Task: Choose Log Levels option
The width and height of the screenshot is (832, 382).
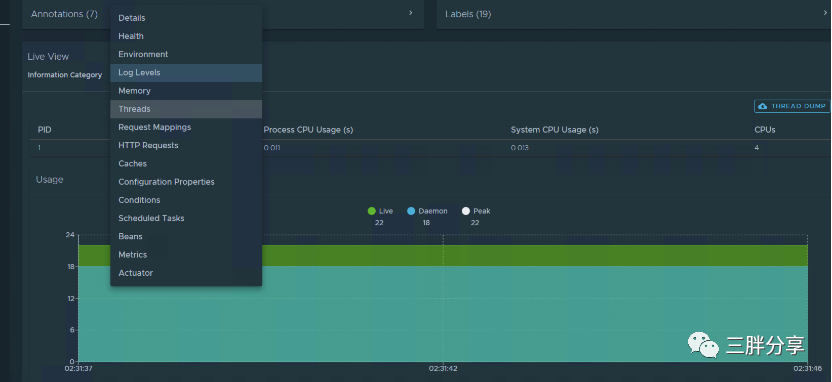Action: 186,73
